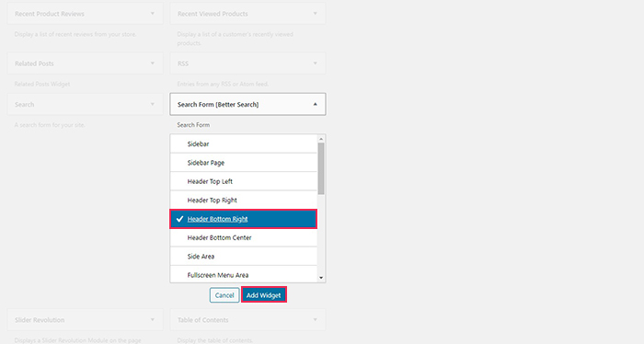644x344 pixels.
Task: Select Header Bottom Center widget area
Action: click(x=244, y=237)
